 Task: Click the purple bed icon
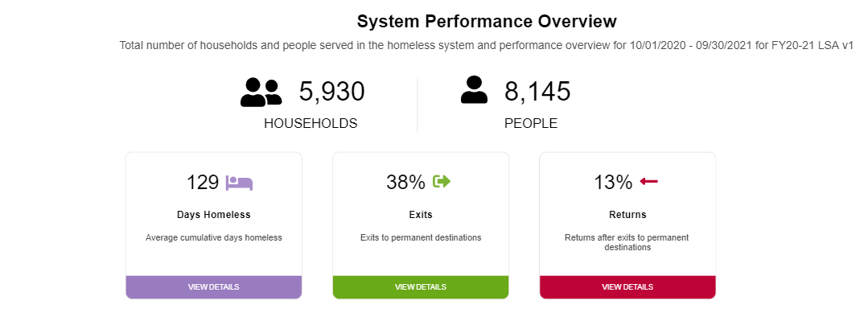[x=239, y=183]
